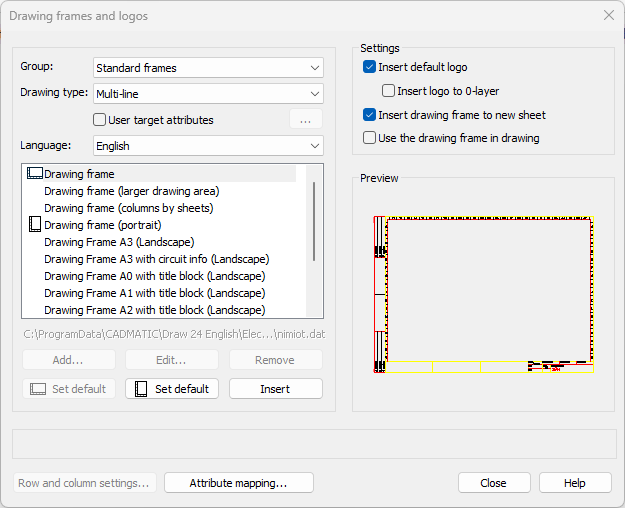
Task: Select Drawing Frame A3 (Landscape) entry
Action: click(119, 242)
